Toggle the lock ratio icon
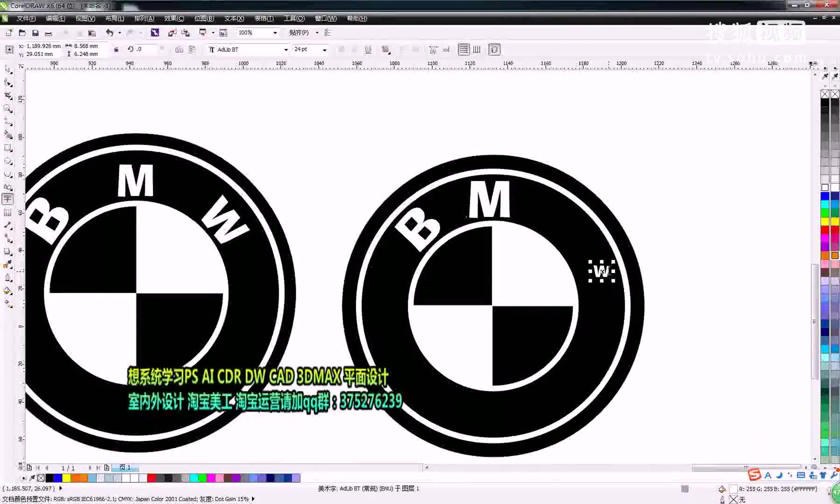Viewport: 840px width, 504px height. (116, 49)
